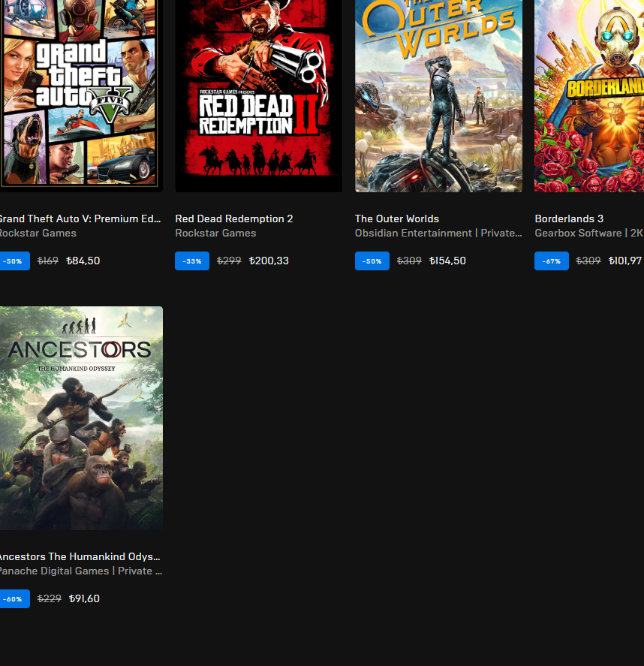This screenshot has width=644, height=666.
Task: Click Red Dead Redemption 2 title link
Action: tap(234, 218)
